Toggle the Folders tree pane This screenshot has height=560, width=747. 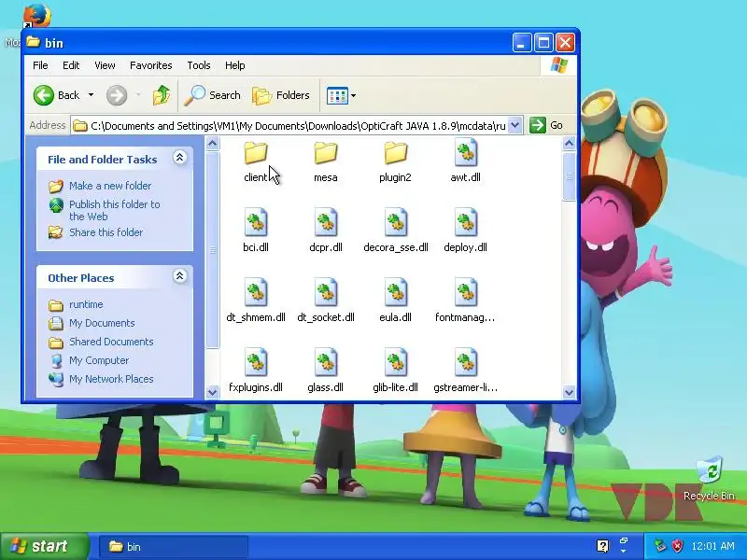pos(281,95)
